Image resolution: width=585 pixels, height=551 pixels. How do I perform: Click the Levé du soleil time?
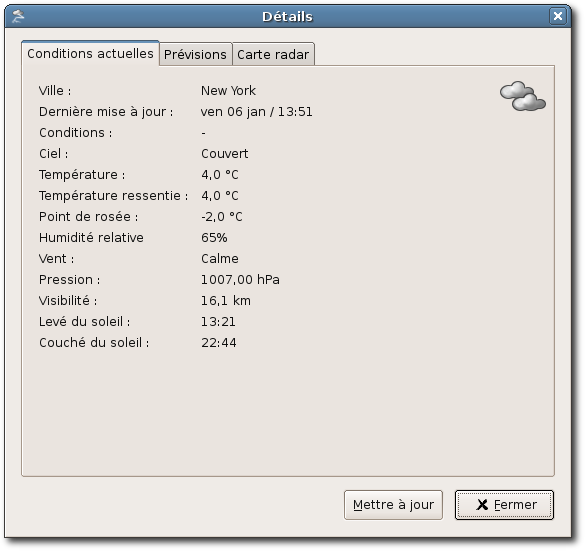[x=218, y=322]
